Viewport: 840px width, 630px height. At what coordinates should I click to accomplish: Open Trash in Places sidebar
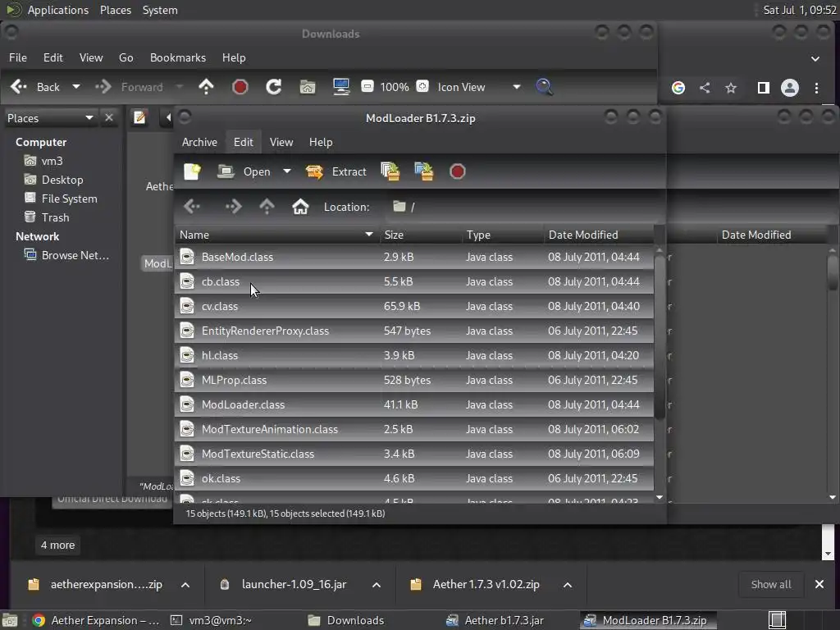(47, 217)
